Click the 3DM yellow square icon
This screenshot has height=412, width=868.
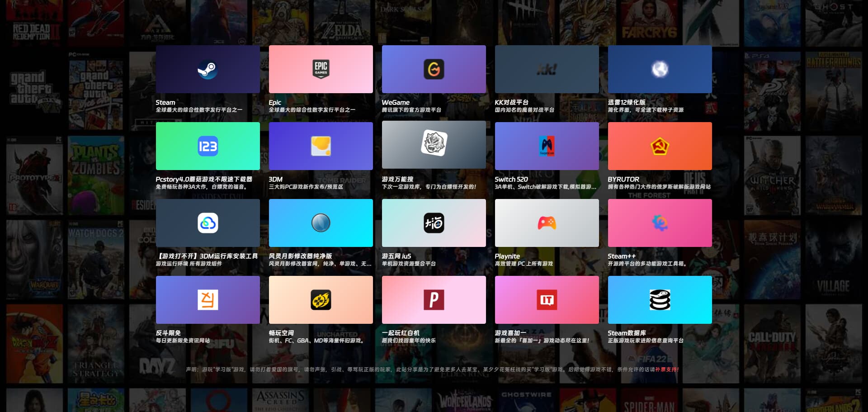tap(321, 146)
